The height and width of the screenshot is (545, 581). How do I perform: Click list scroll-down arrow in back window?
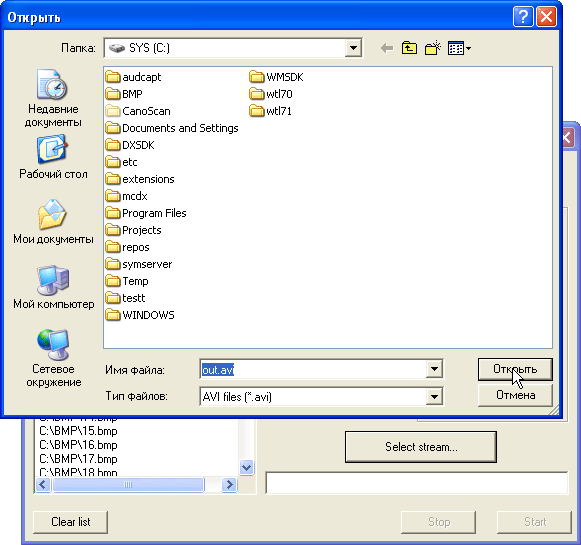(x=246, y=468)
